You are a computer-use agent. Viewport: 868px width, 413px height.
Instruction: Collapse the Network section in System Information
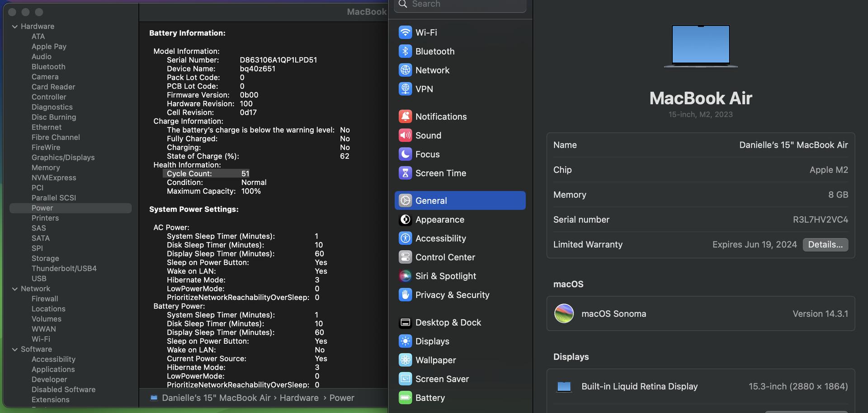(x=14, y=289)
